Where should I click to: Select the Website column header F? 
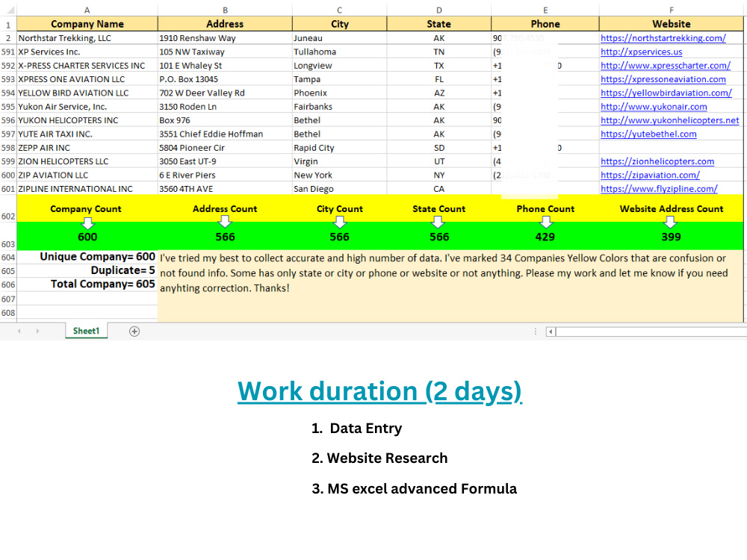(672, 10)
